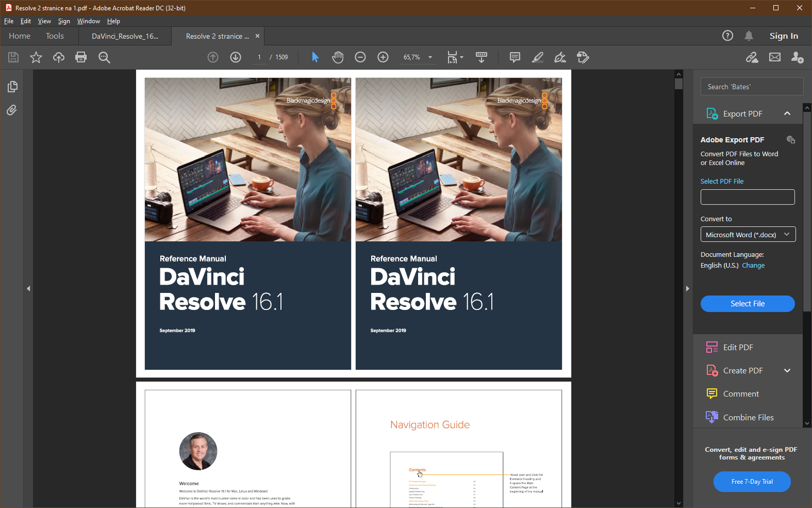
Task: Click the copy icon beside Adobe Export PDF
Action: pyautogui.click(x=791, y=140)
